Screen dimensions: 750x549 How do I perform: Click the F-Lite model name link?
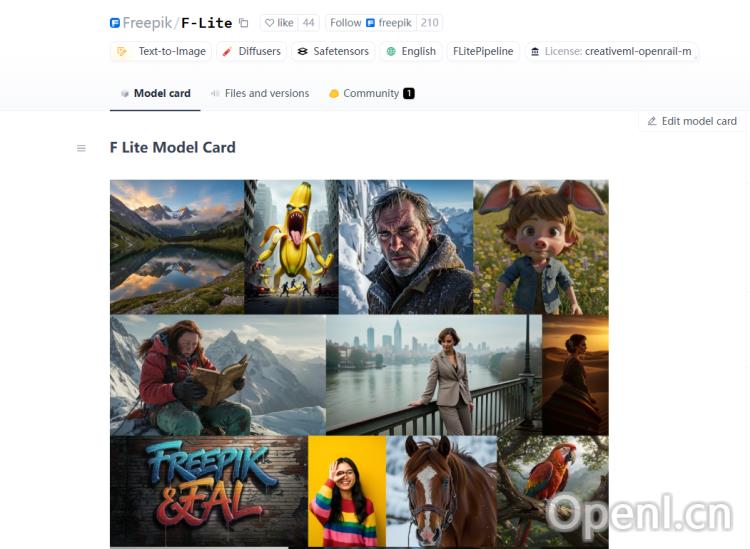pos(206,23)
